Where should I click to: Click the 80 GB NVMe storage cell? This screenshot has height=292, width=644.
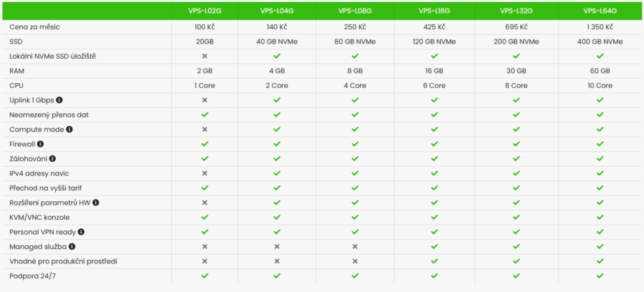click(355, 42)
